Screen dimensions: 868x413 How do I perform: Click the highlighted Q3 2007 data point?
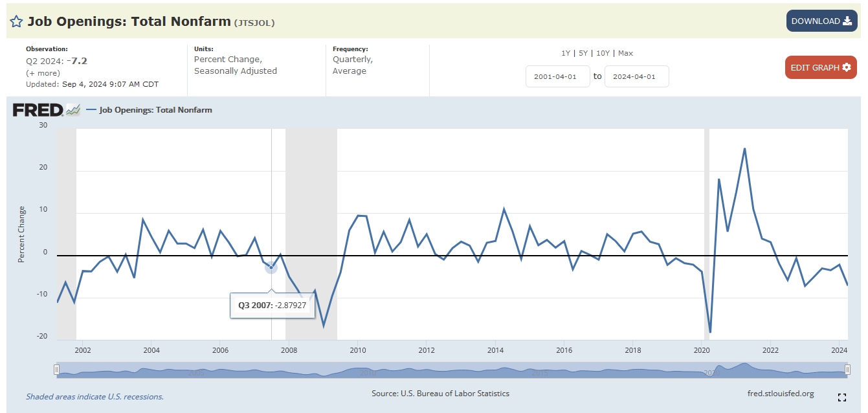pos(271,267)
